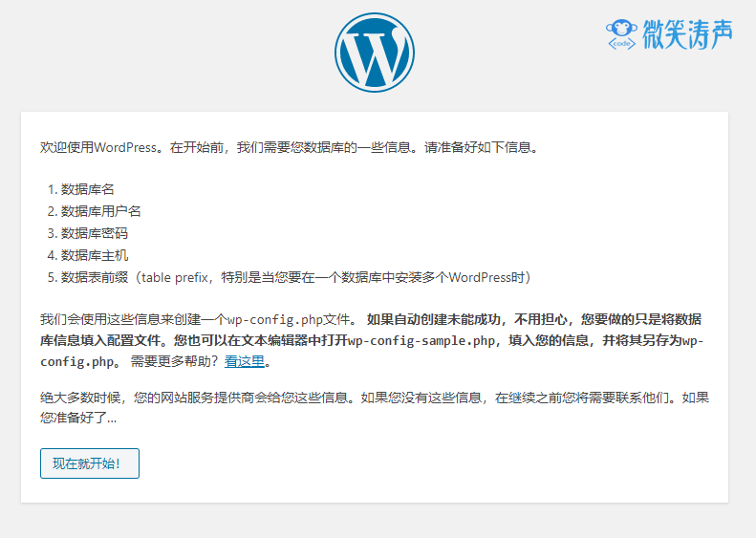This screenshot has height=538, width=756.
Task: Select the list item "数据库用户名"
Action: 100,211
